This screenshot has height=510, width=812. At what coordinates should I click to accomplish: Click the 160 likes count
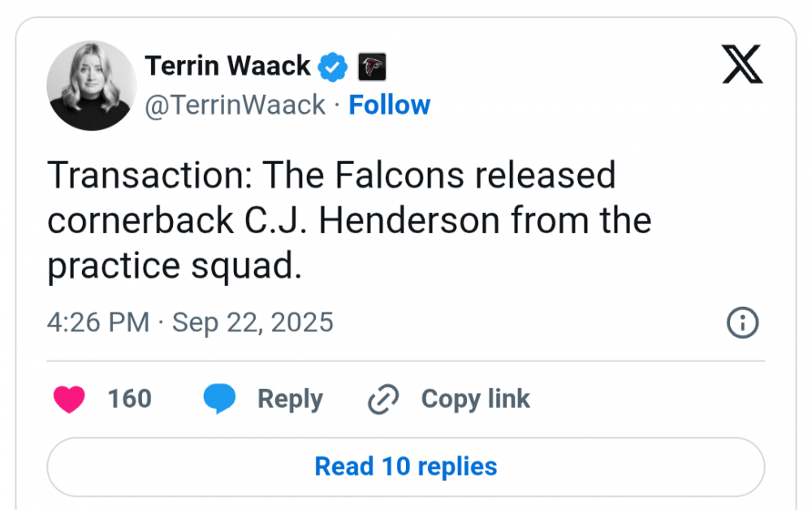[130, 399]
